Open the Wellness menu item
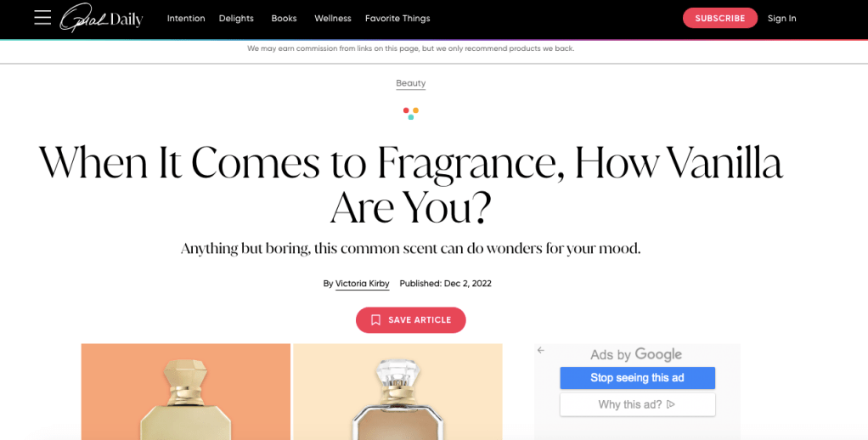868x440 pixels. (x=332, y=18)
